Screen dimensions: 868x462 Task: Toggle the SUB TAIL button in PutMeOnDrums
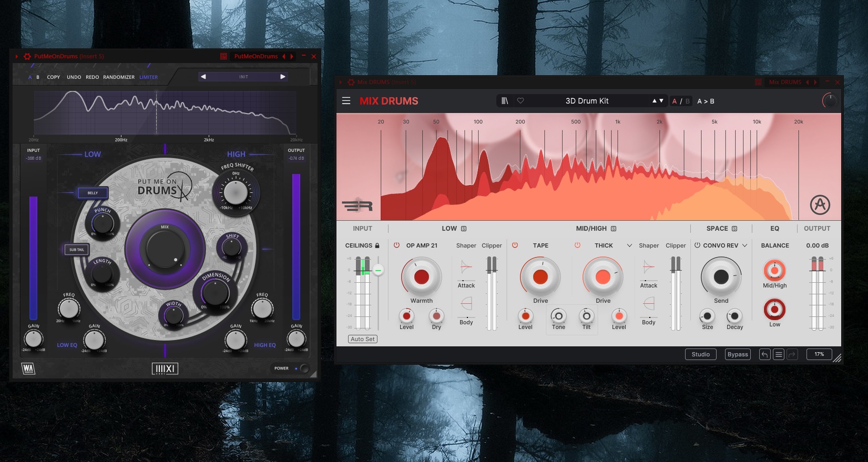pos(77,250)
